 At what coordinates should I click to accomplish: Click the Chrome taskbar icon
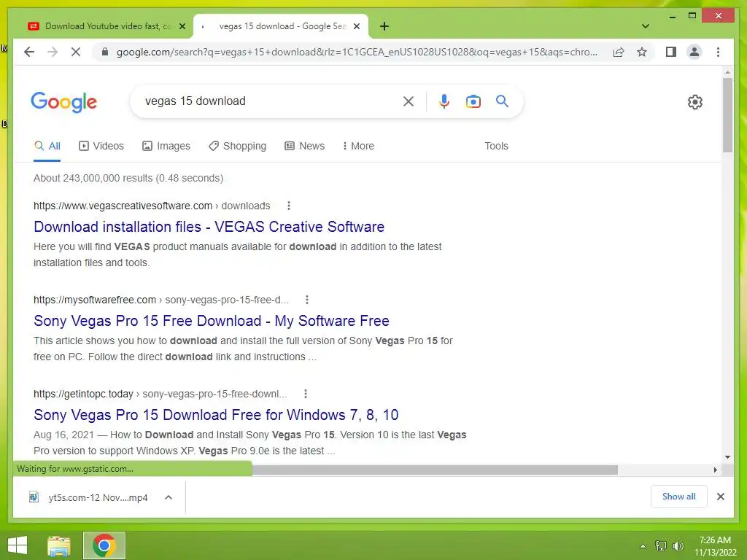coord(104,545)
